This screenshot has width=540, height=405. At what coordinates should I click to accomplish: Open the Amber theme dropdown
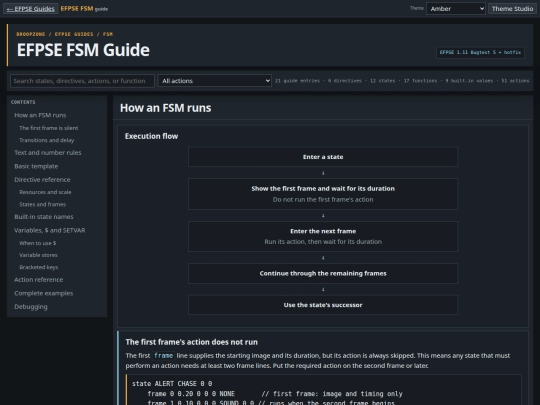point(456,9)
